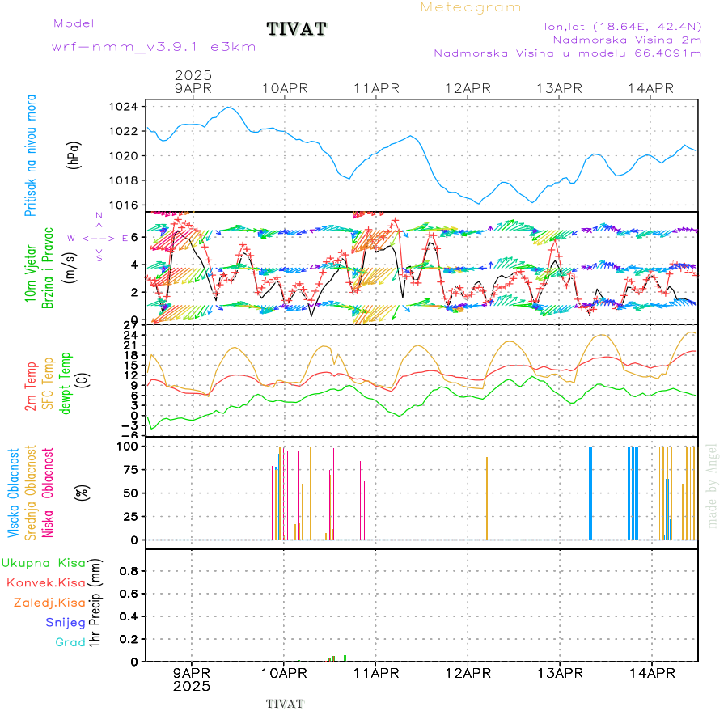Screen dimensions: 728x728
Task: Select the Snijeg legend entry
Action: click(x=66, y=622)
